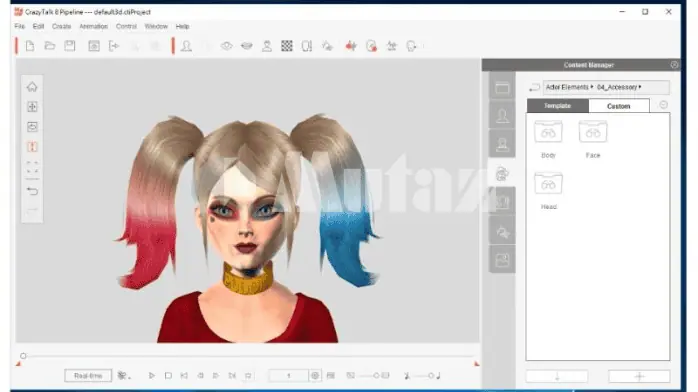This screenshot has width=698, height=392.
Task: Click the plus Add button below content list
Action: (639, 376)
